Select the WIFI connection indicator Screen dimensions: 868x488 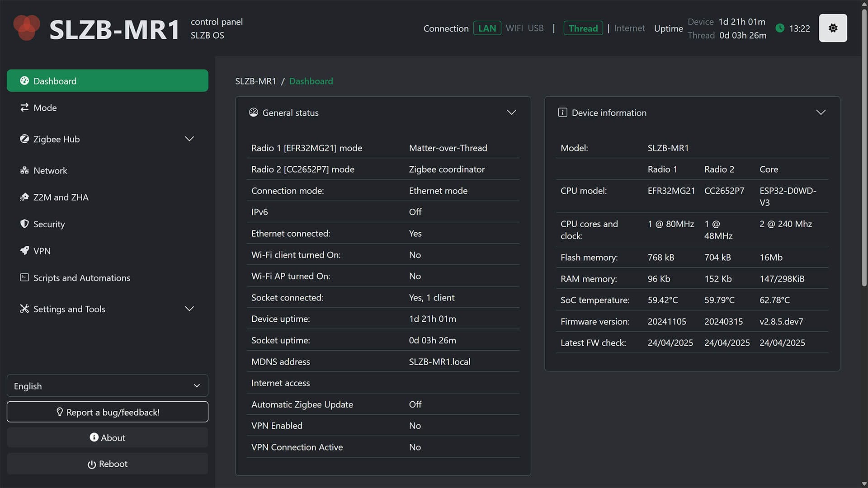tap(514, 28)
